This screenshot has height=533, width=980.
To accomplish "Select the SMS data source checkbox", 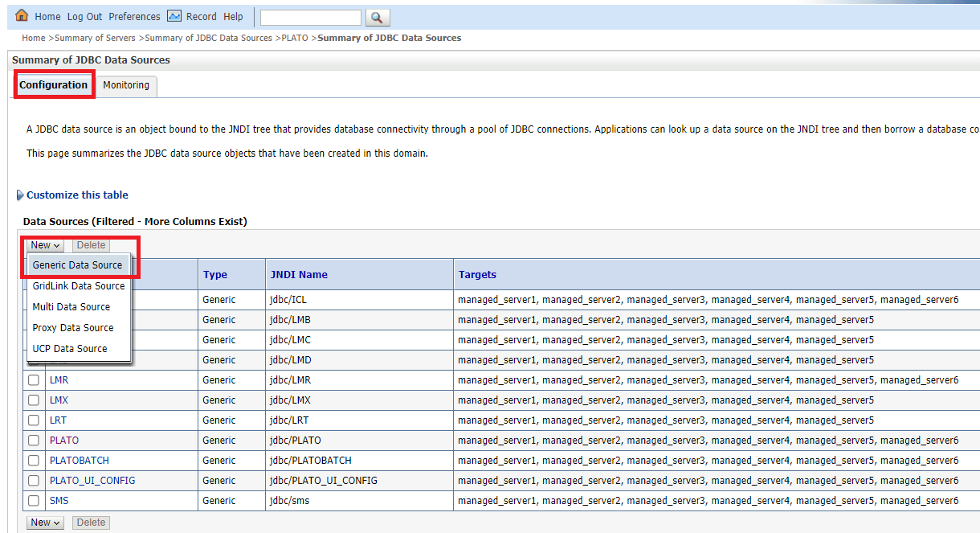I will point(34,501).
